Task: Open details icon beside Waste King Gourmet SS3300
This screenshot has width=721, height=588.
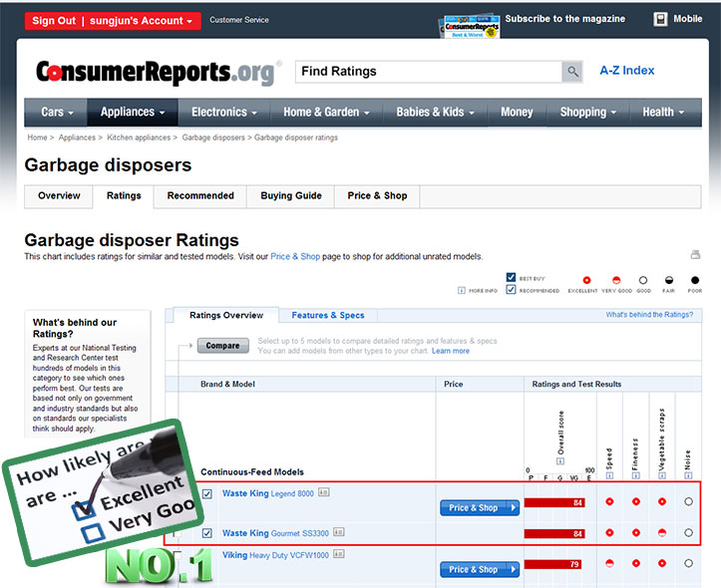Action: point(339,532)
